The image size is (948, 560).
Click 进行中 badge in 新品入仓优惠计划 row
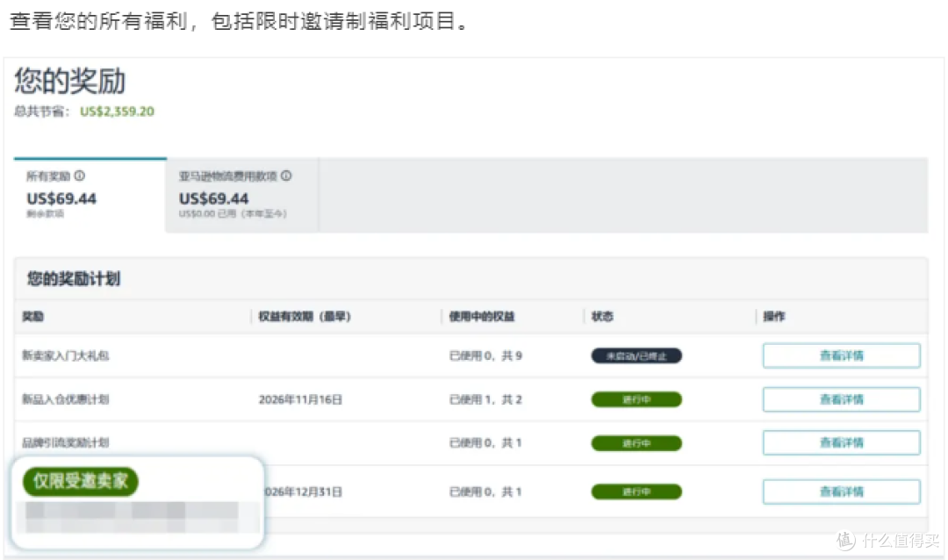tap(636, 399)
